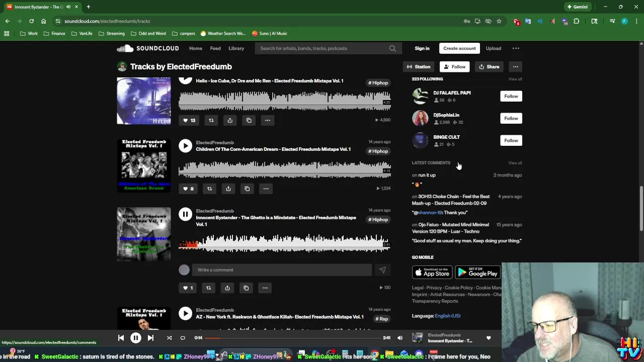Open the Upload link
Screen dimensions: 644x362
pos(493,48)
